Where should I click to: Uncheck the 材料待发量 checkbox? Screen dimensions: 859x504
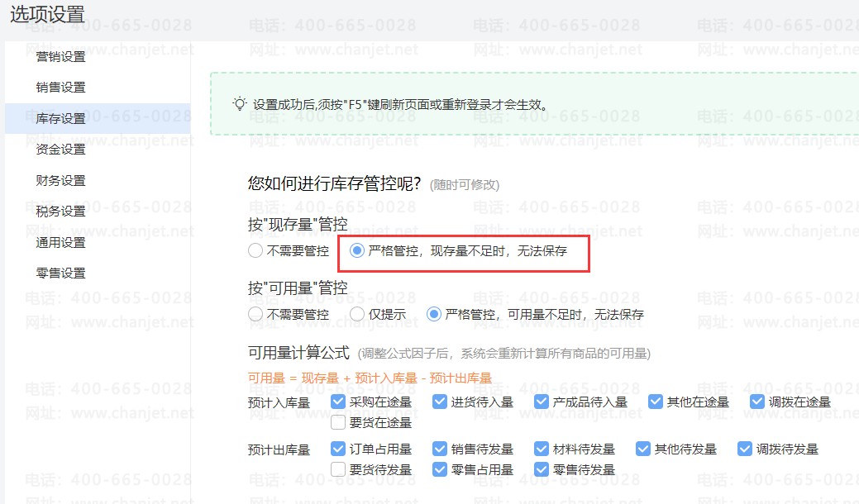click(x=542, y=449)
